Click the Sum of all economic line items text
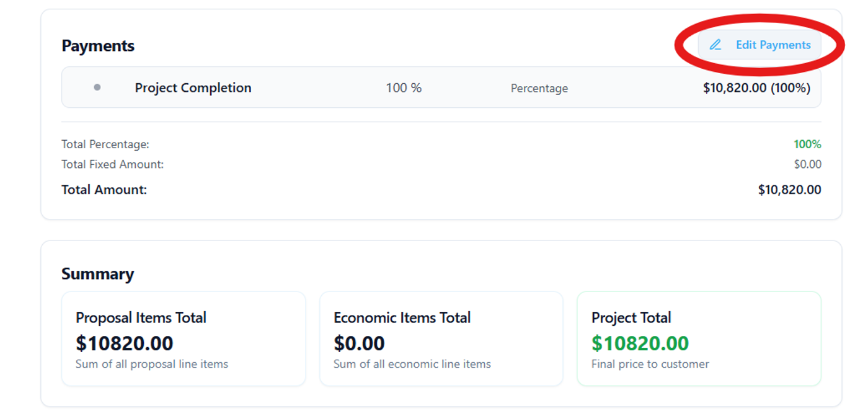 pyautogui.click(x=412, y=364)
